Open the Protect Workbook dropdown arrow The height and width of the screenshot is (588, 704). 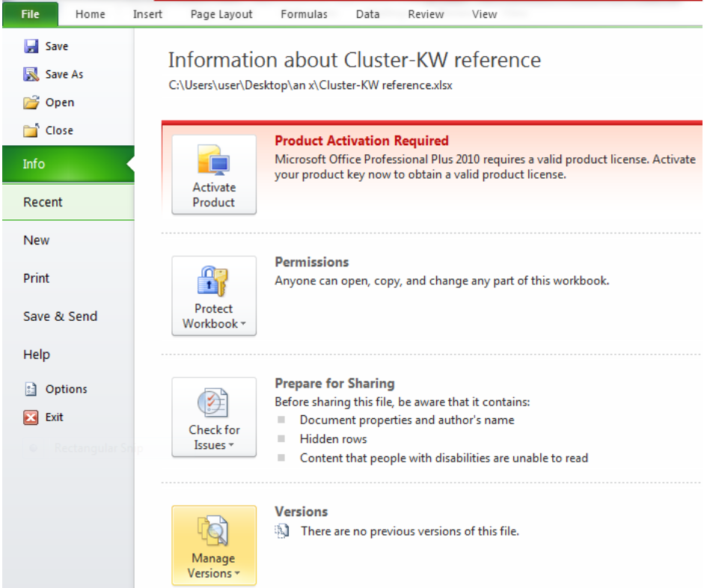click(243, 324)
